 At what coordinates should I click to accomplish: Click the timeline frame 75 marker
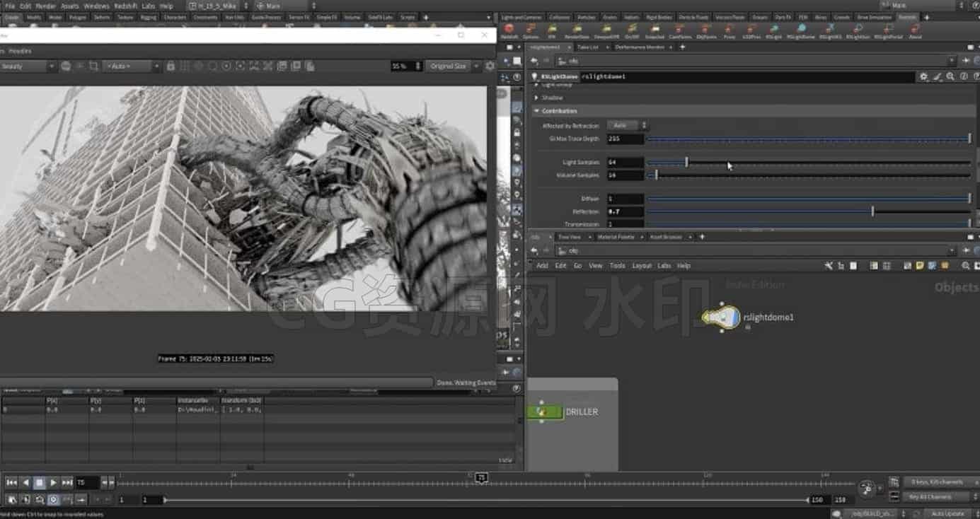481,478
